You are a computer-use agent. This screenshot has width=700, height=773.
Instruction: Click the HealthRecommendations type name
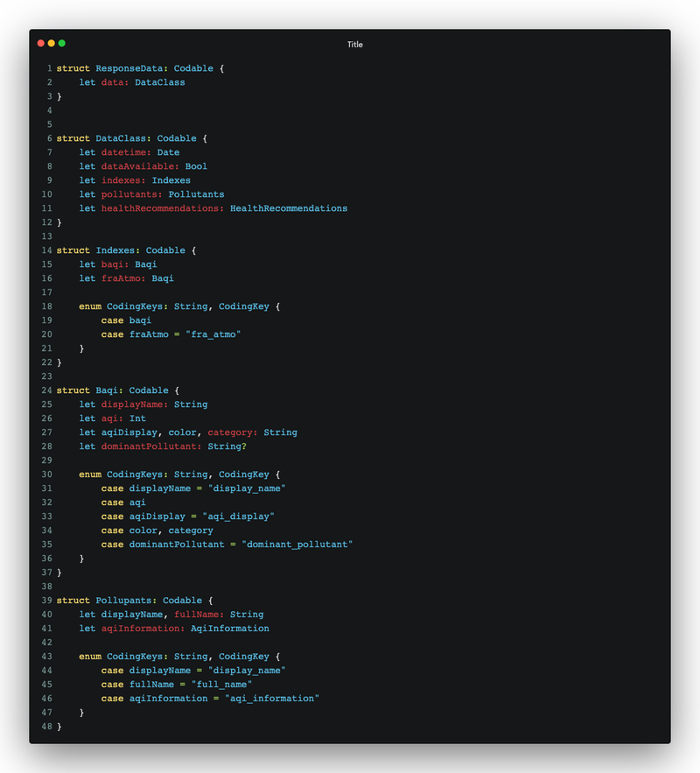coord(289,208)
